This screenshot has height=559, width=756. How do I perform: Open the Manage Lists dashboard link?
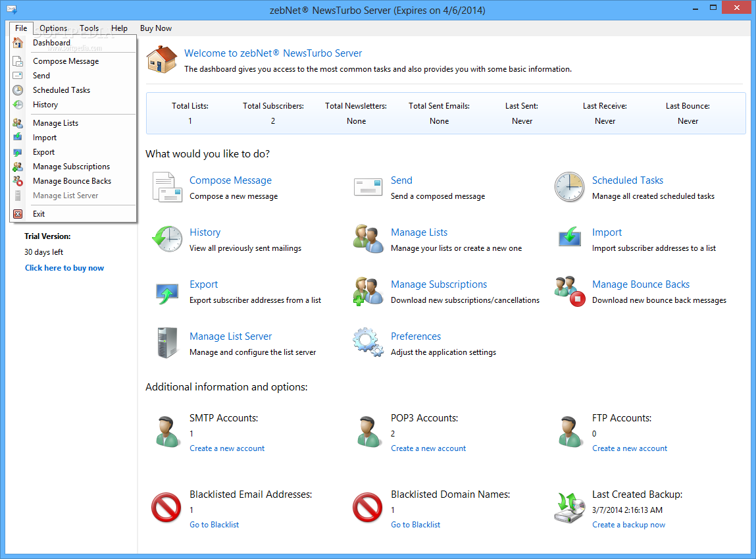(419, 232)
